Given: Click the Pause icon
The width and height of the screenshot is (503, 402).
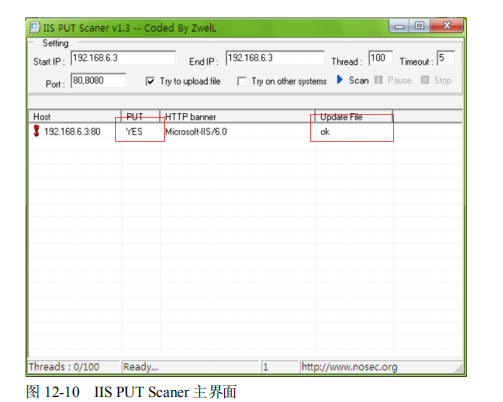Looking at the screenshot, I should click(378, 80).
